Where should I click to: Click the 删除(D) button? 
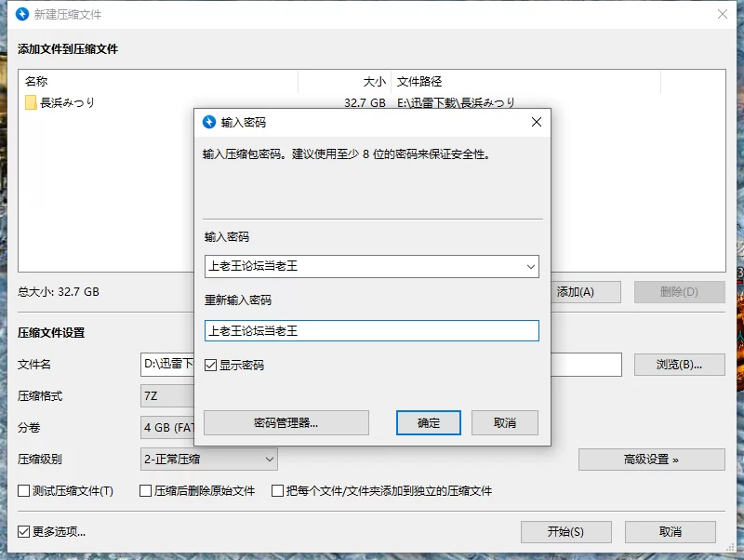[x=680, y=292]
